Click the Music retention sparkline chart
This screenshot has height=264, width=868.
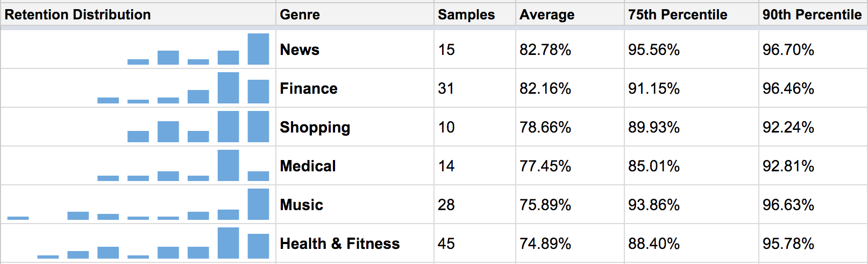tap(138, 205)
